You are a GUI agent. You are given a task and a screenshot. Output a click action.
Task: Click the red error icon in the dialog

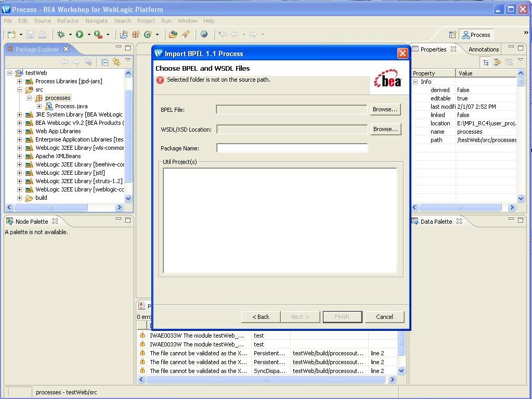(160, 80)
